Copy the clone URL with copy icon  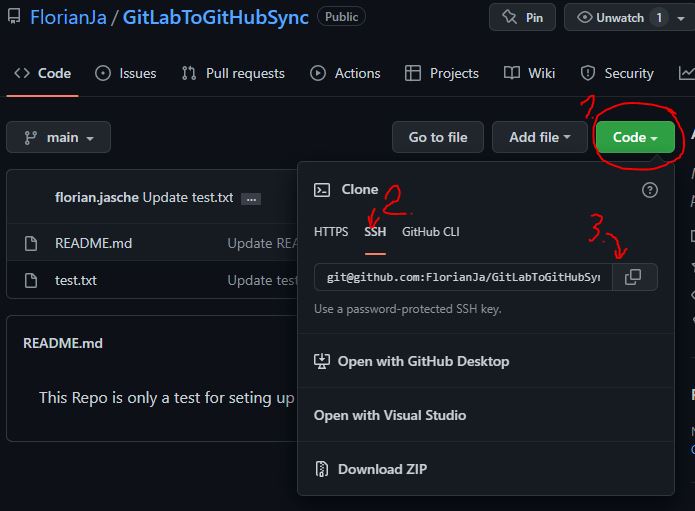coord(633,277)
